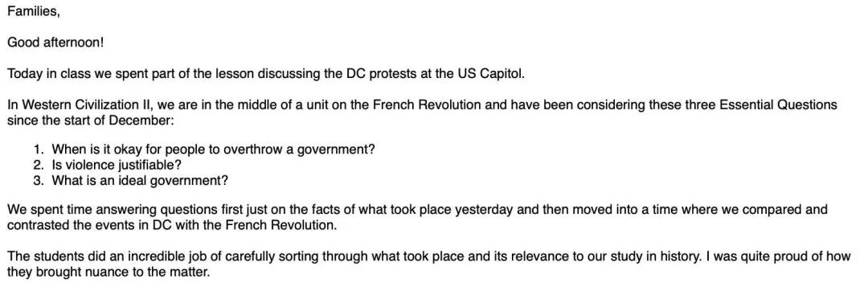Viewport: 868px width, 303px height.
Task: Click the number 3 list marker
Action: 38,181
